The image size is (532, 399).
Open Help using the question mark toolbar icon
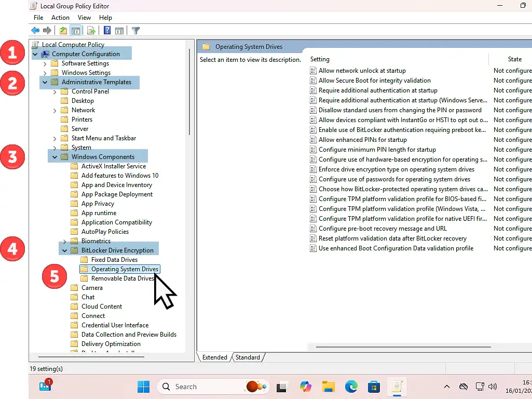click(107, 30)
